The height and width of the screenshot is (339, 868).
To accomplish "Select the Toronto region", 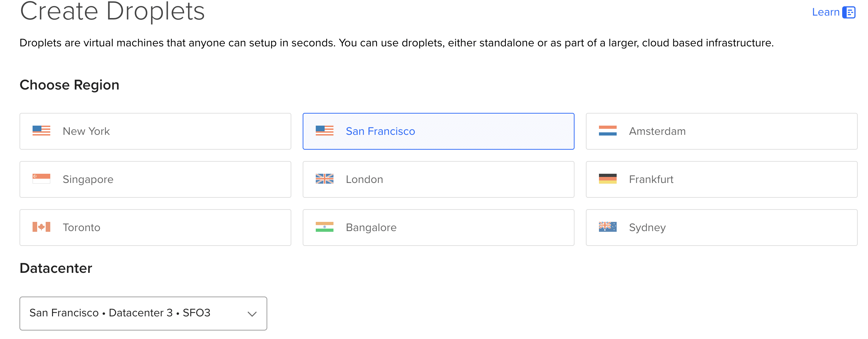I will pos(155,227).
